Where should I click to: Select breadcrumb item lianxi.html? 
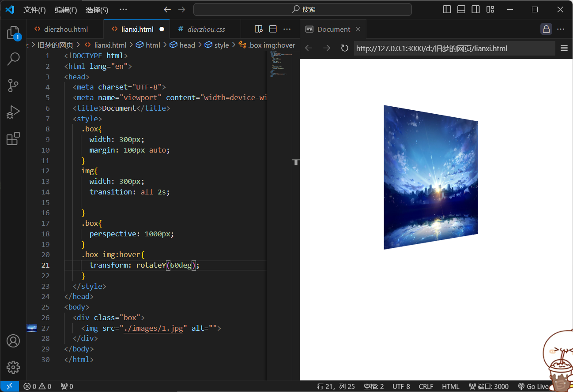[x=105, y=45]
